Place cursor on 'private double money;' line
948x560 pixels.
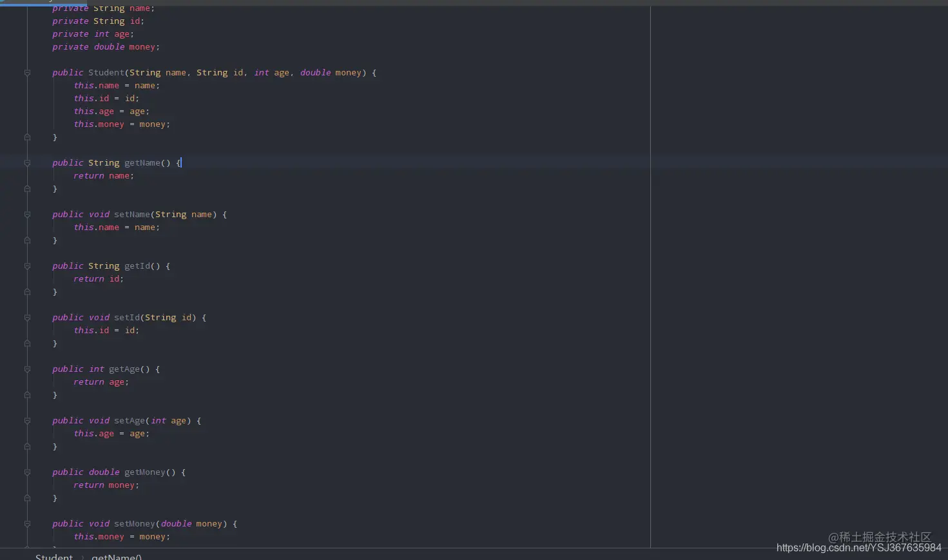[106, 47]
